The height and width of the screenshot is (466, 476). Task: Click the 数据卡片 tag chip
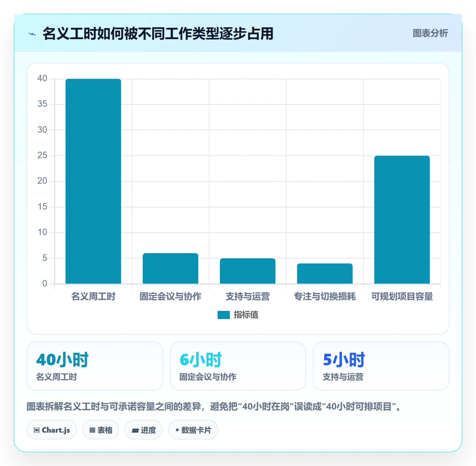(x=193, y=430)
